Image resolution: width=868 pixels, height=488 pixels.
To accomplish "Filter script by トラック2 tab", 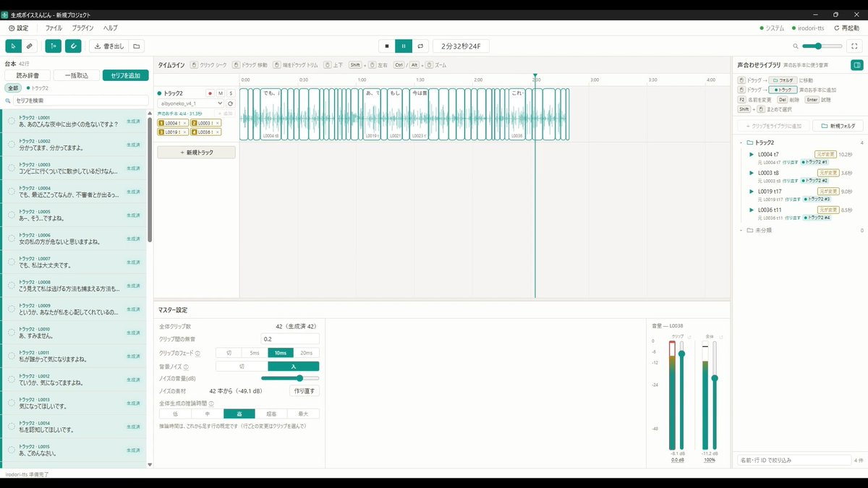I will (x=37, y=87).
